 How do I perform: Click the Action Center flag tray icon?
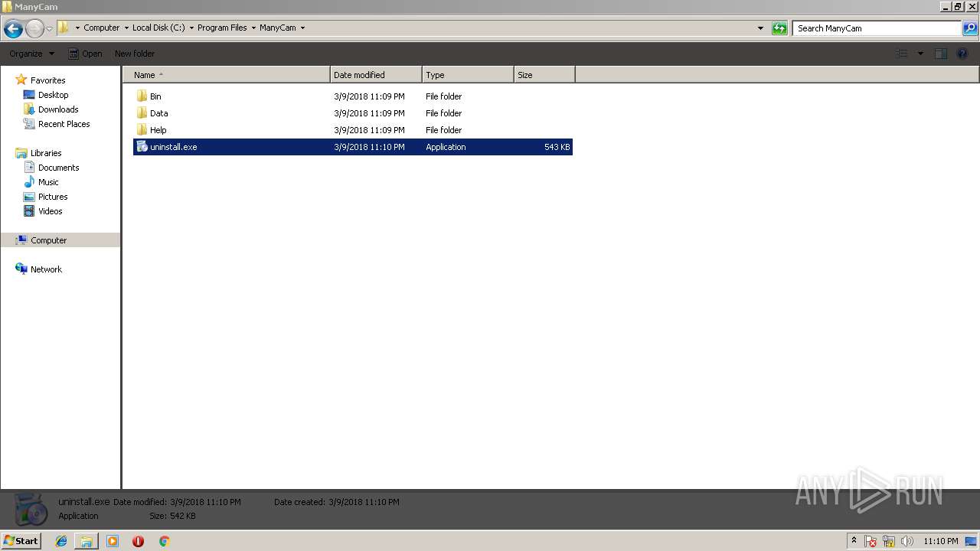[x=871, y=541]
